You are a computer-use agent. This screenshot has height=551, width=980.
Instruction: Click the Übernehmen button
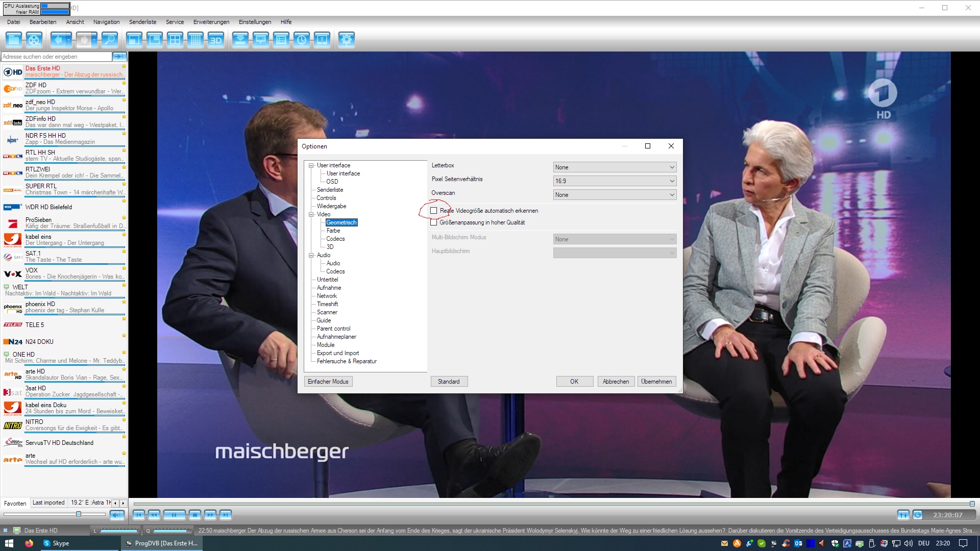[656, 382]
